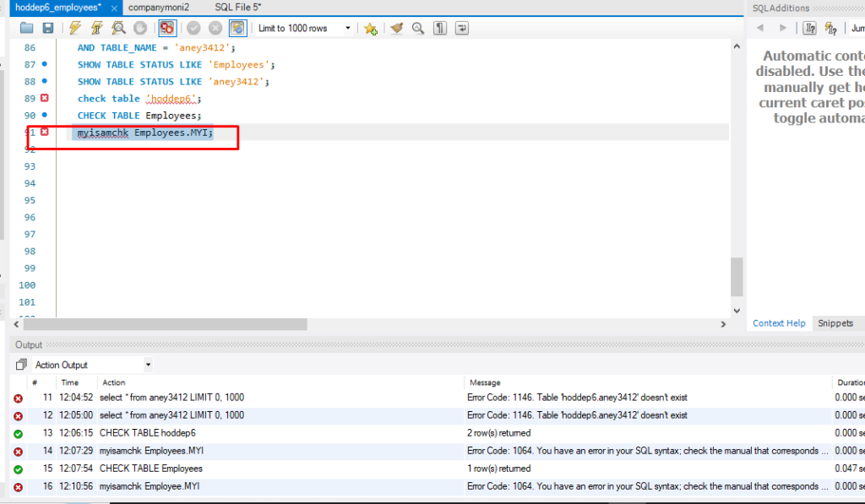Click the Error Code 1064 message in row 16

click(x=647, y=486)
